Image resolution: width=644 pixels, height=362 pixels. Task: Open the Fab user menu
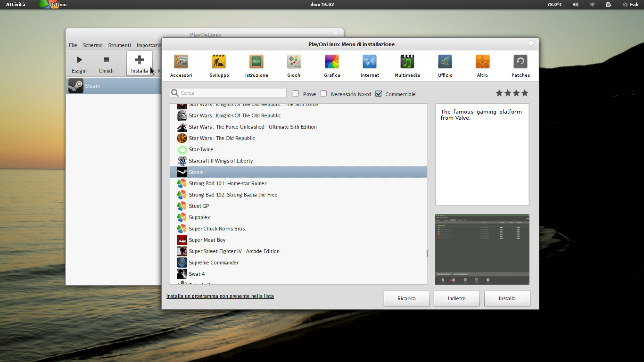[x=630, y=4]
